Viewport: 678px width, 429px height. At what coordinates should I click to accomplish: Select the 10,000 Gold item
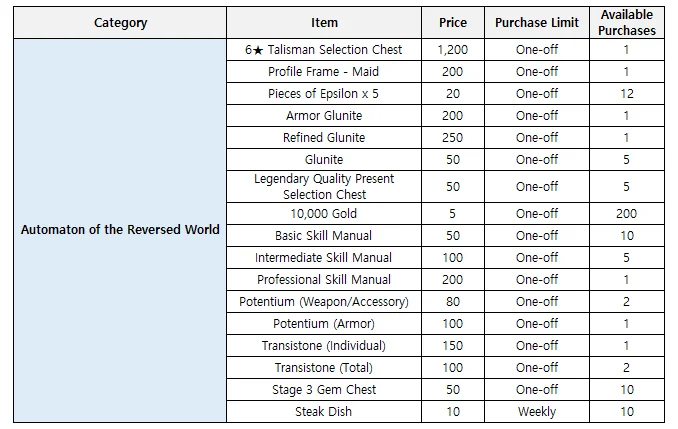tap(324, 213)
